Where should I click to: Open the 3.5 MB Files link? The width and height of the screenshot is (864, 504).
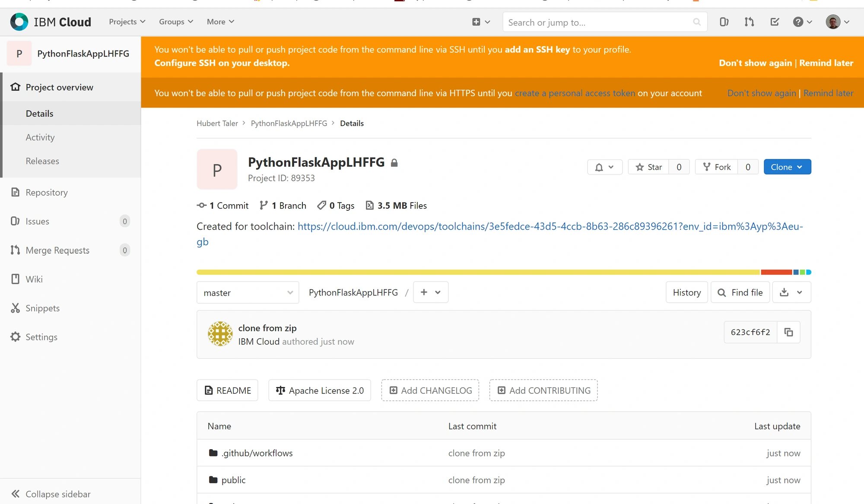[x=396, y=206]
